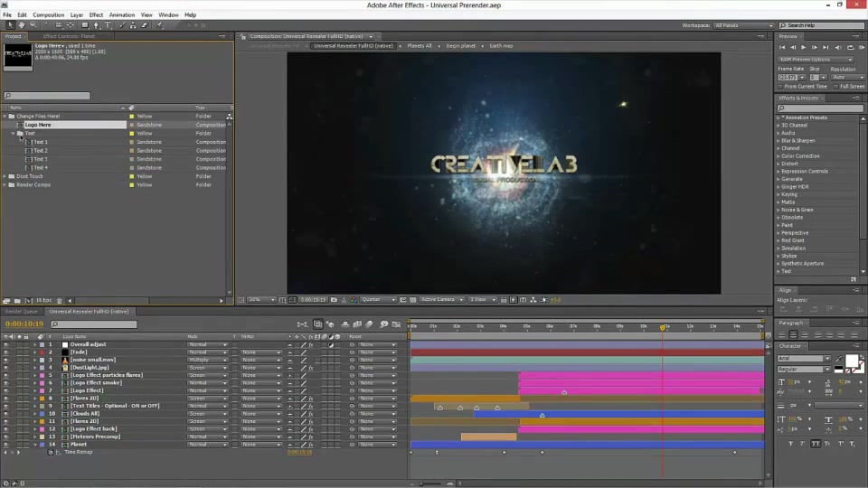
Task: Collapse the Planet layer properties
Action: 35,445
